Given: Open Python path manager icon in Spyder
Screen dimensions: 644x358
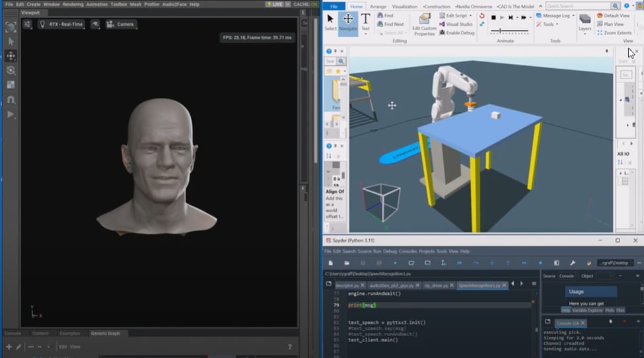Looking at the screenshot, I should 589,263.
